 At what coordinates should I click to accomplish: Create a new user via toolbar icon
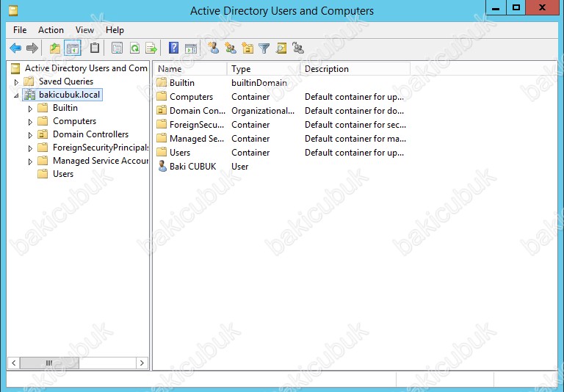point(213,48)
